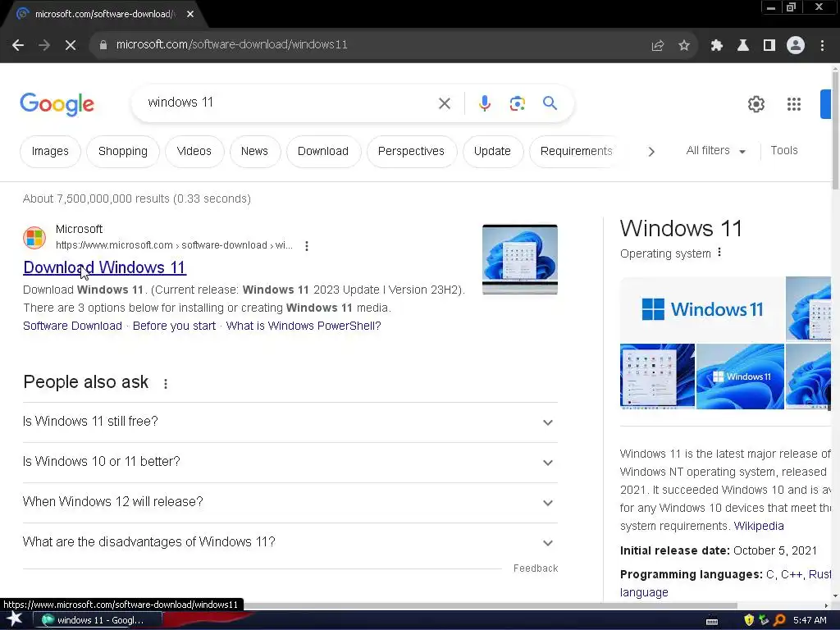Screen dimensions: 840x630
Task: Open the laptop thumbnail beside the Microsoft result
Action: [519, 259]
